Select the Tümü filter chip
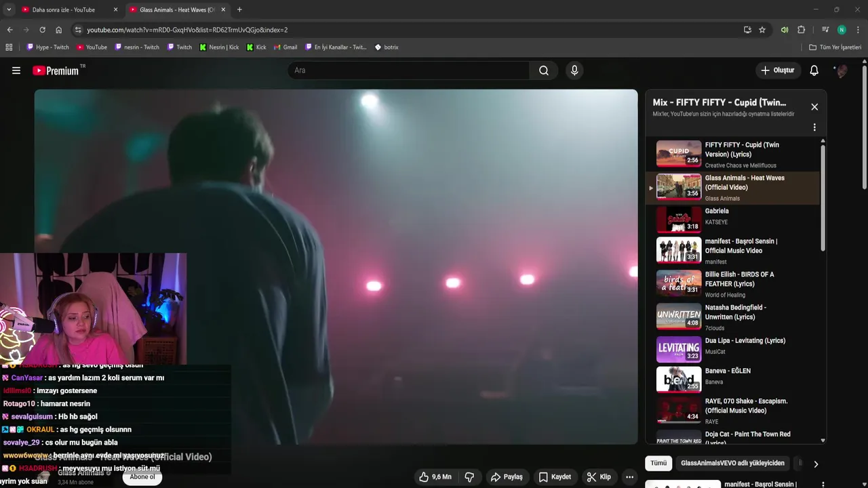The height and width of the screenshot is (488, 868). 658,464
